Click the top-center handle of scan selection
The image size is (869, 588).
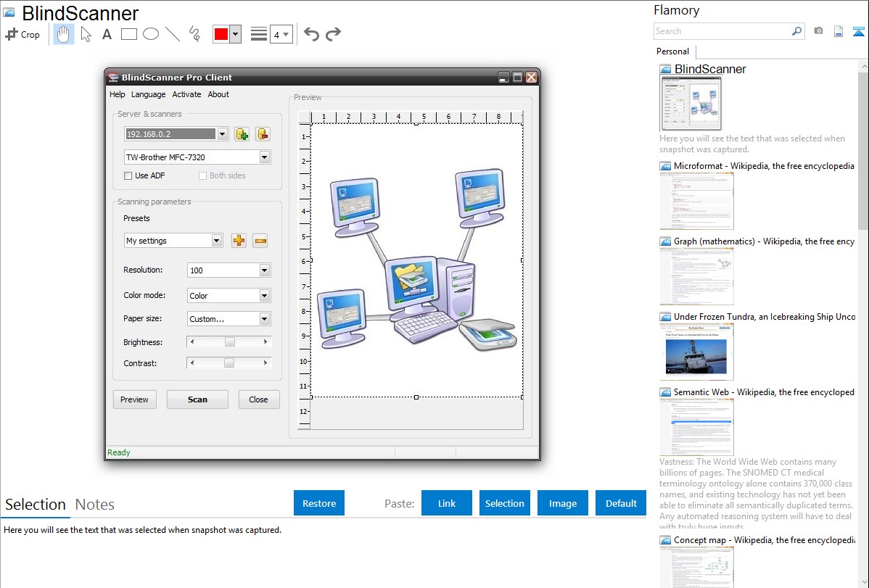416,123
